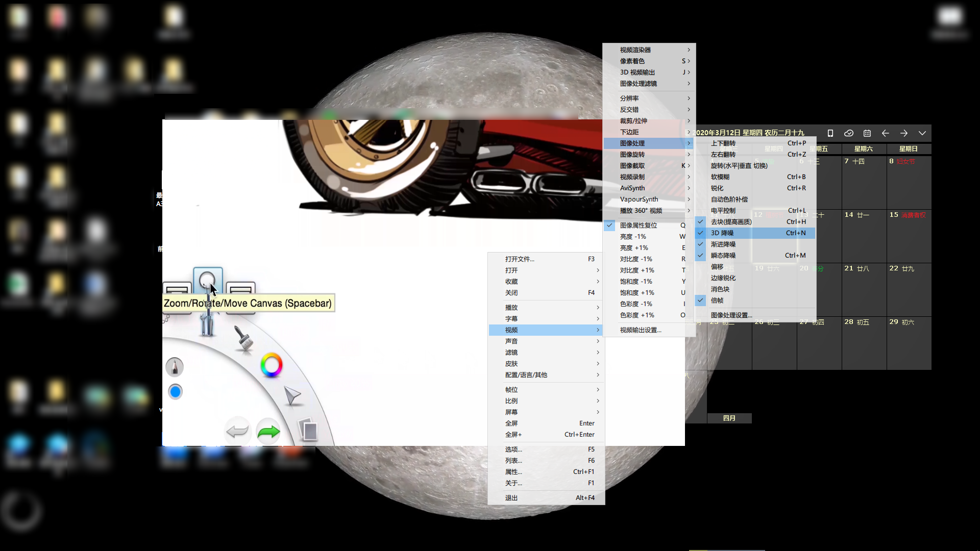Collapse calendar with the down chevron
This screenshot has height=551, width=980.
pos(922,133)
